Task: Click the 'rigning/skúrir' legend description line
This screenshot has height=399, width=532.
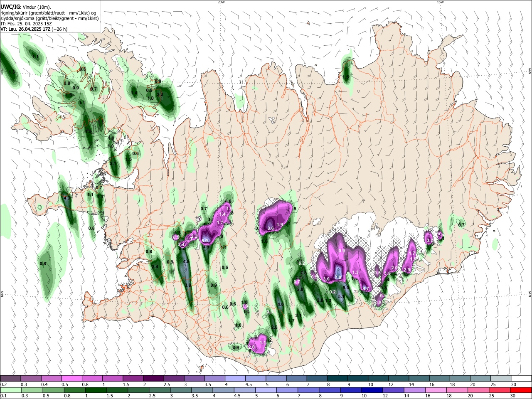Action: 48,12
